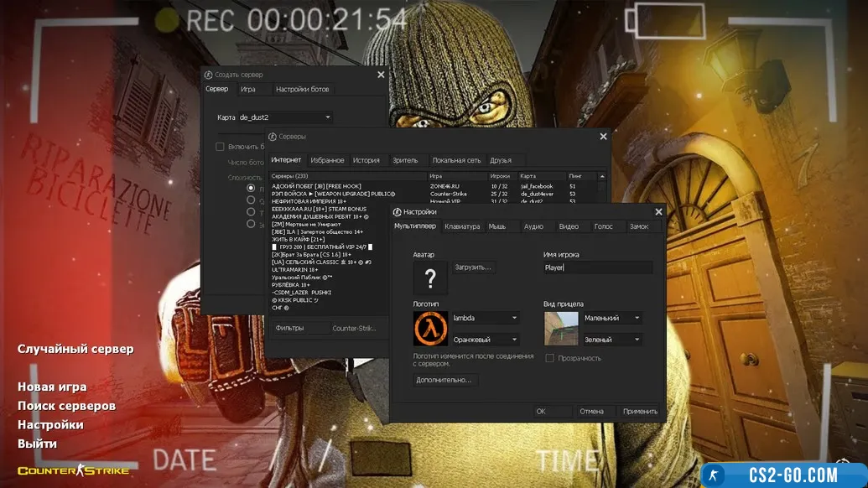Close the Создать сервер dialog
Screen dimensions: 868x488
pyautogui.click(x=381, y=75)
